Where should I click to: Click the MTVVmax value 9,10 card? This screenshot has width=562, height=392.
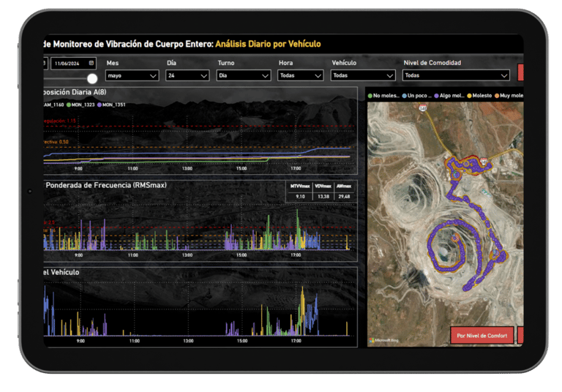300,196
